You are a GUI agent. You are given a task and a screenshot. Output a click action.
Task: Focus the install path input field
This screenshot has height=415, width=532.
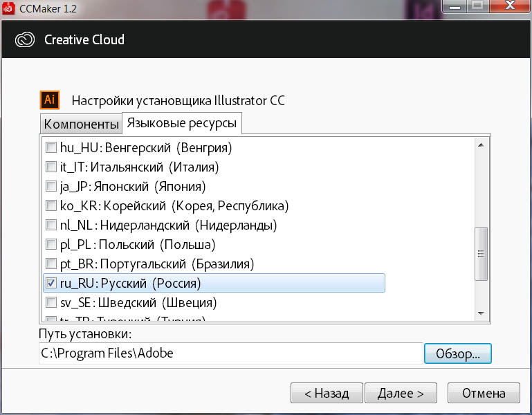pos(230,353)
